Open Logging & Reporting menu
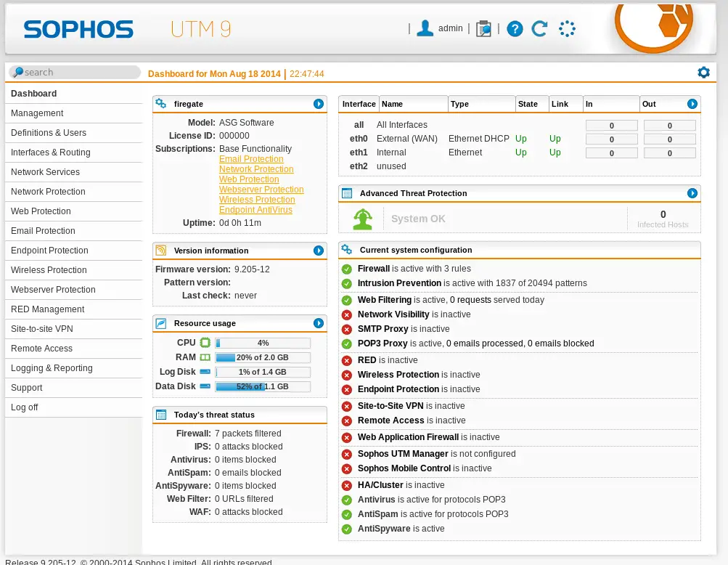728x565 pixels. pyautogui.click(x=73, y=367)
